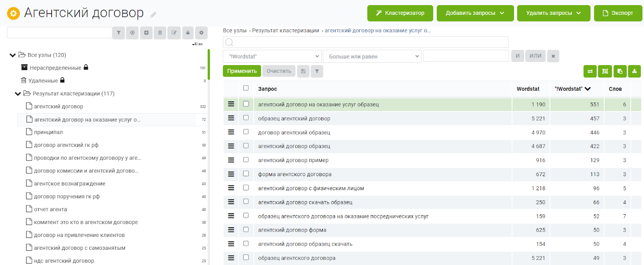The width and height of the screenshot is (644, 265).
Task: Check the box for 'образец агентский договор'
Action: click(246, 118)
